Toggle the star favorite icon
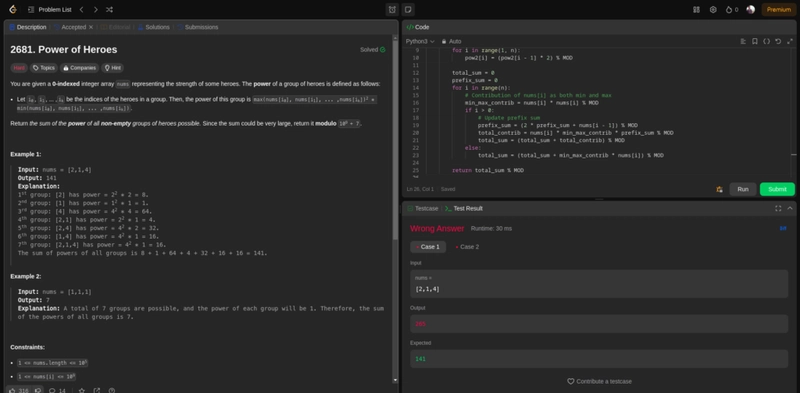The image size is (800, 393). click(82, 390)
